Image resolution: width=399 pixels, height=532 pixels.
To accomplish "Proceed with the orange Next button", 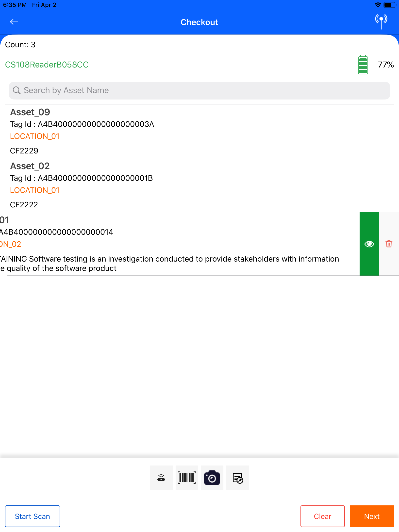I will [x=372, y=516].
